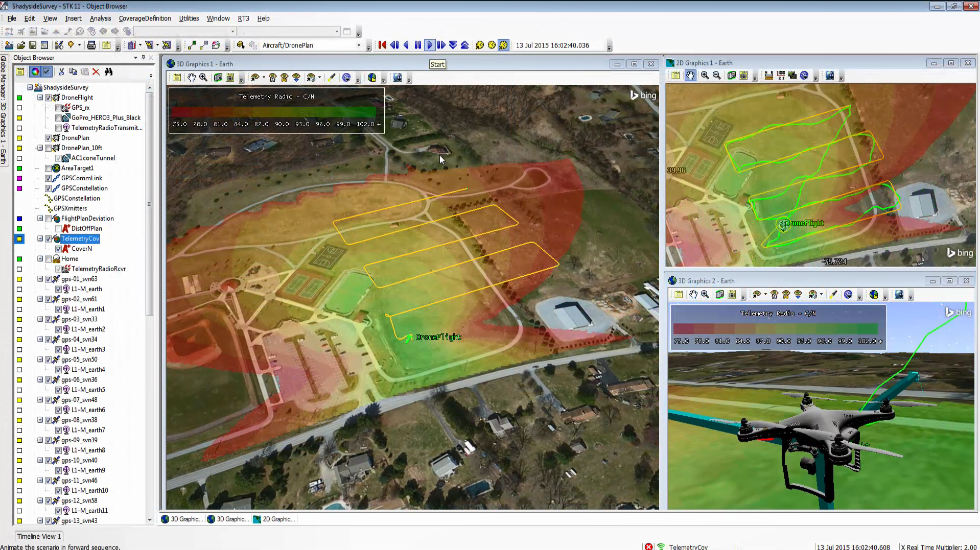Open the CoverageDefinition menu
Viewport: 980px width, 550px height.
(145, 18)
